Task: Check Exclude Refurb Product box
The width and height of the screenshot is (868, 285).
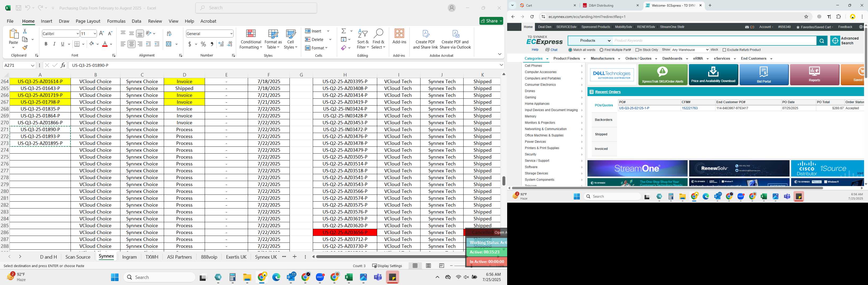Action: coord(724,50)
